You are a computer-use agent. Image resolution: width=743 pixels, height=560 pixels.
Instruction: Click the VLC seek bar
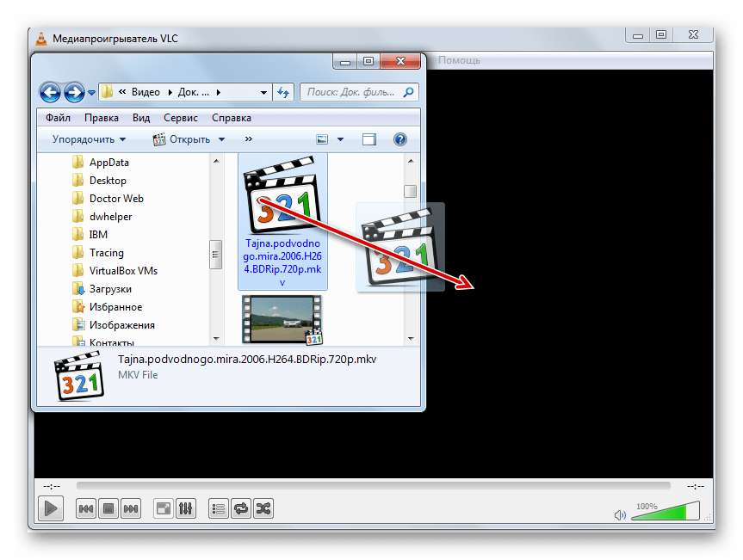point(374,486)
